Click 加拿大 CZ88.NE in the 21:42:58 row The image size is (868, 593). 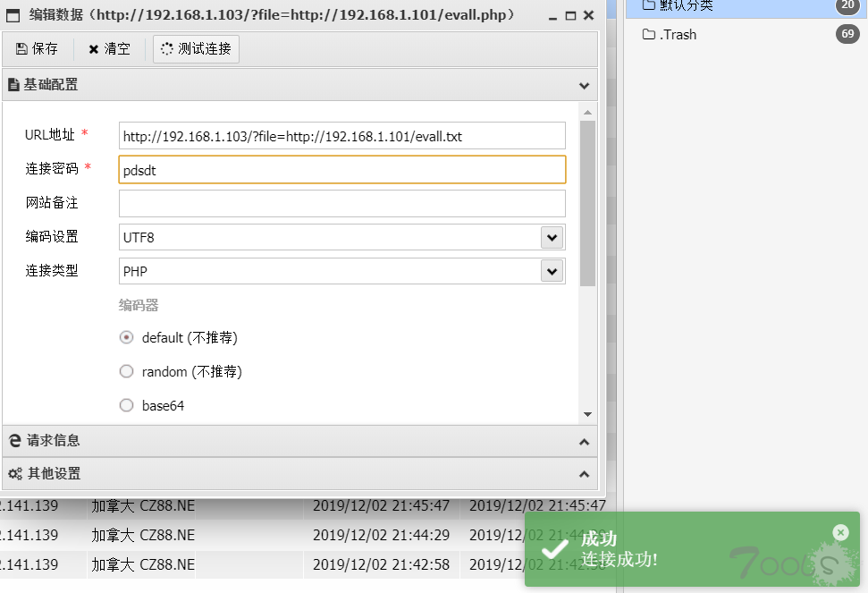(x=143, y=564)
